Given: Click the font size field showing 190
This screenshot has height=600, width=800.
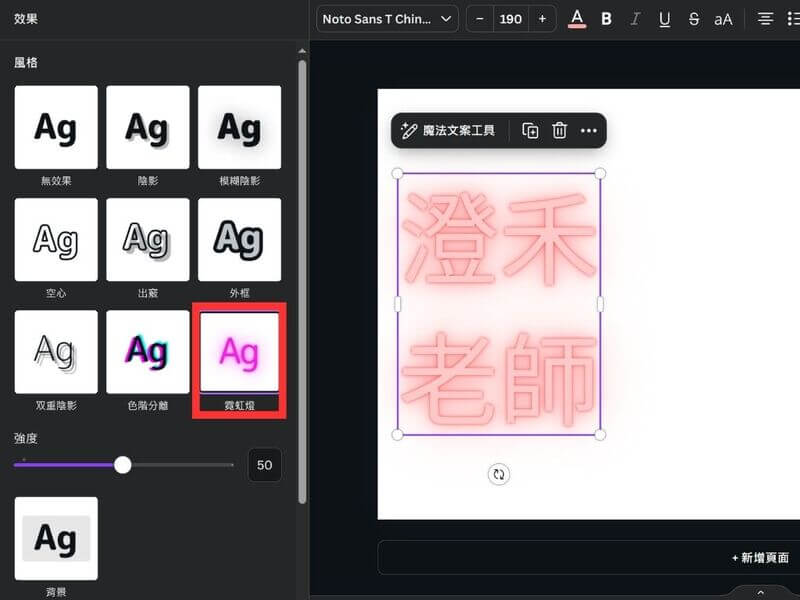Looking at the screenshot, I should (511, 19).
